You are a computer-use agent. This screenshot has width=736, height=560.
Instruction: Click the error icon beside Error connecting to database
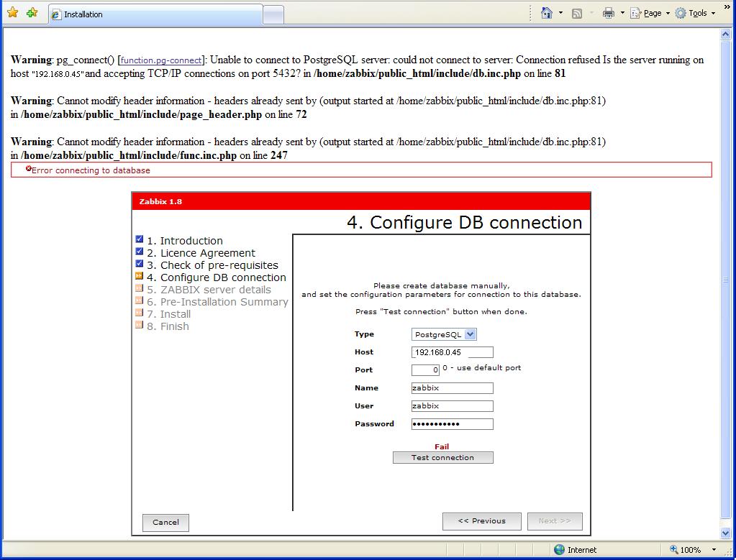point(29,168)
